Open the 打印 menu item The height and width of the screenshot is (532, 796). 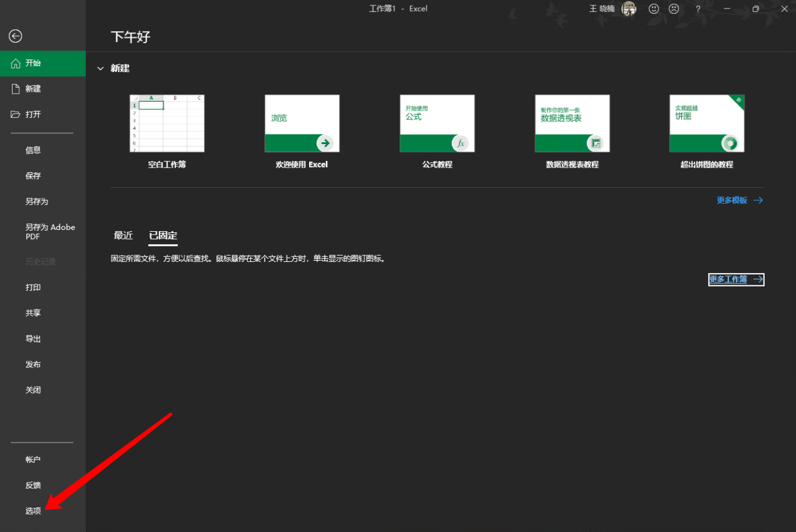(x=34, y=288)
